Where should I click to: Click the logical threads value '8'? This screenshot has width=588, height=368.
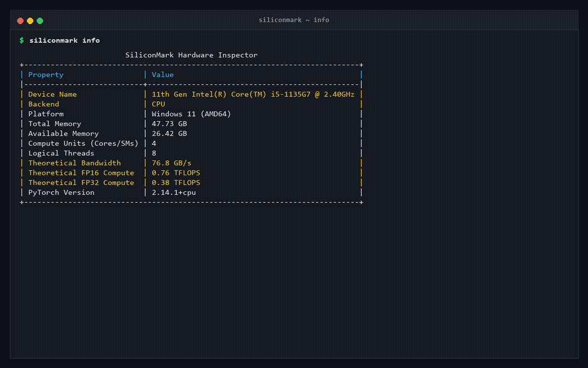[153, 153]
